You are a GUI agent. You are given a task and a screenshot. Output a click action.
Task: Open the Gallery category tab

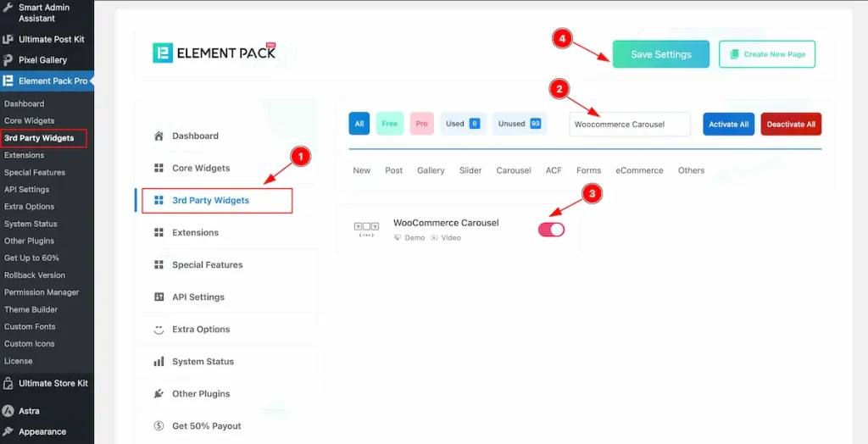point(431,170)
